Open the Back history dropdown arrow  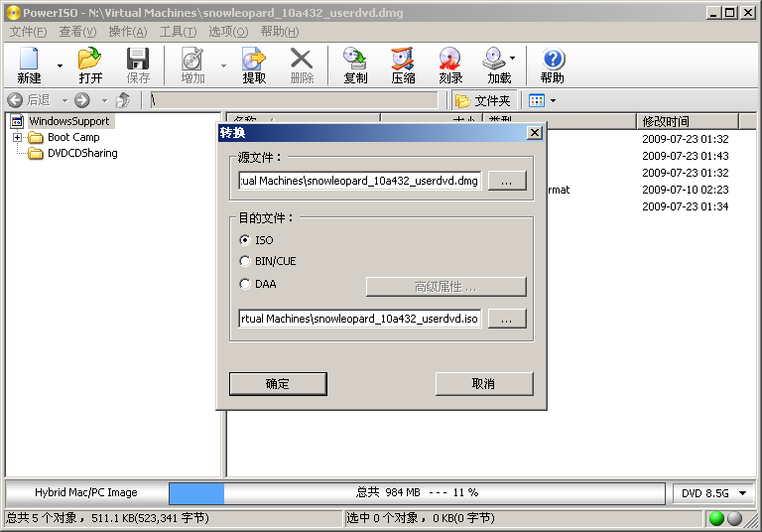coord(64,100)
